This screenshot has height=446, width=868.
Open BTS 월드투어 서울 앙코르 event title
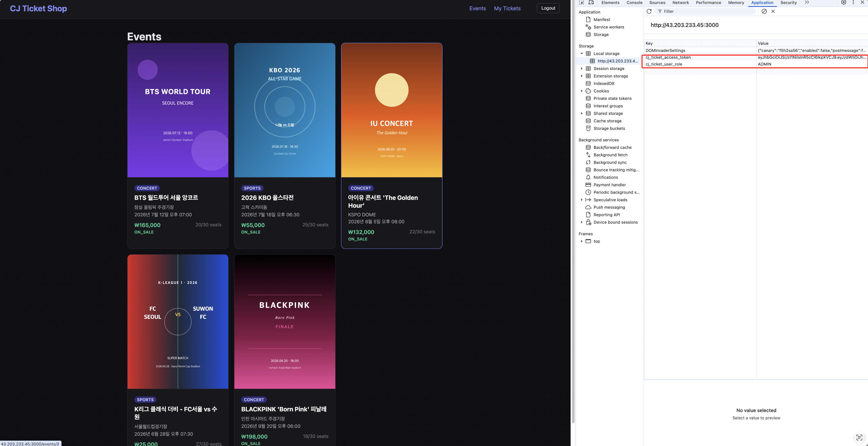point(166,197)
